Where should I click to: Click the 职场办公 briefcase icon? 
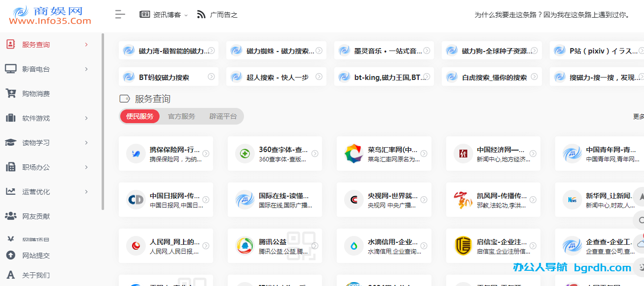tap(11, 167)
